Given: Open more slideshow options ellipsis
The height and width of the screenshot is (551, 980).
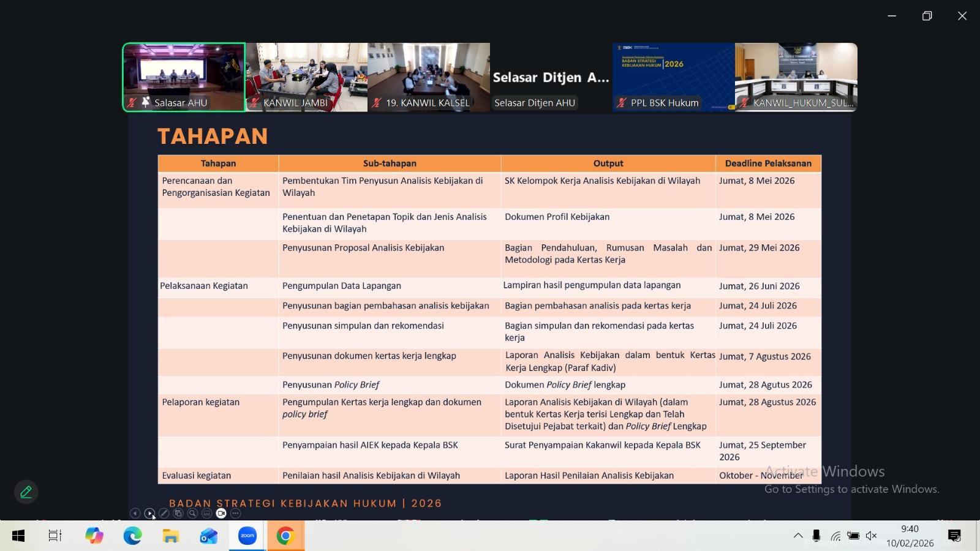Looking at the screenshot, I should pos(235,514).
